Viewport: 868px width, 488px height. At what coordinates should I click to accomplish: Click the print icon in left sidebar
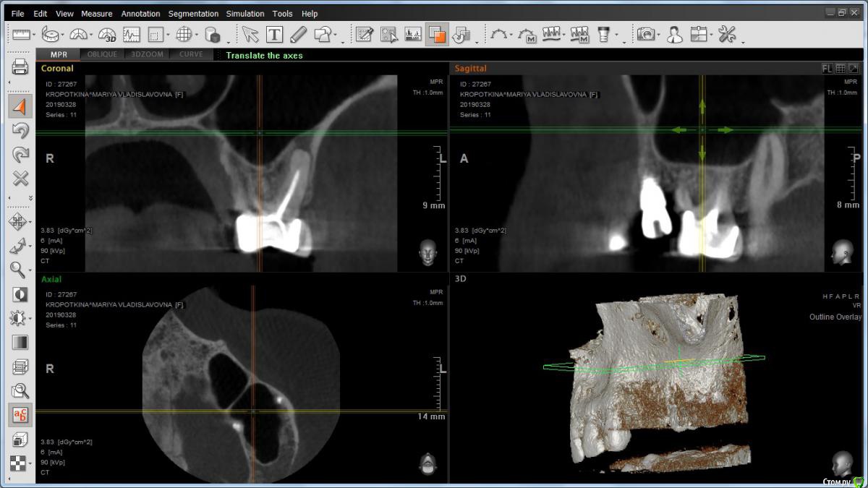[x=20, y=68]
